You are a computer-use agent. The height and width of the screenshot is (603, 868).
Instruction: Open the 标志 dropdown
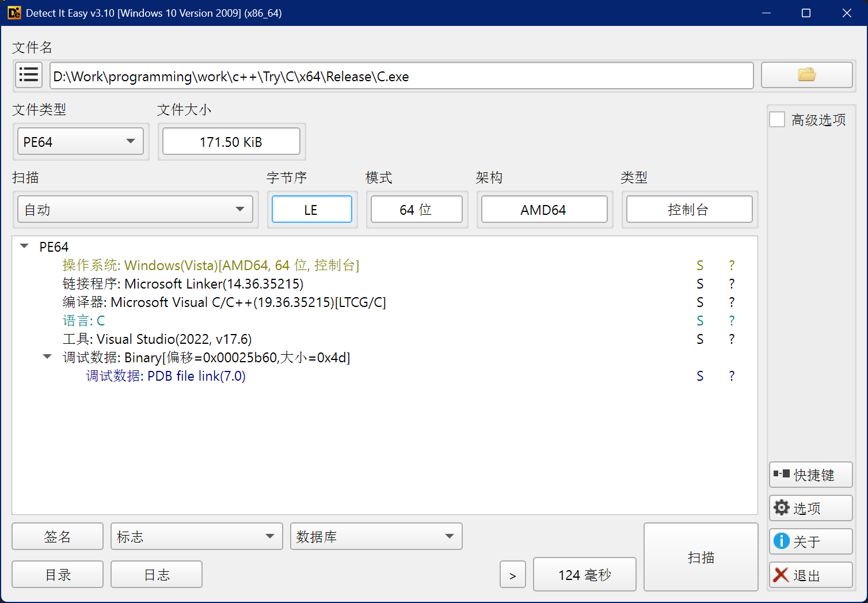[x=197, y=536]
